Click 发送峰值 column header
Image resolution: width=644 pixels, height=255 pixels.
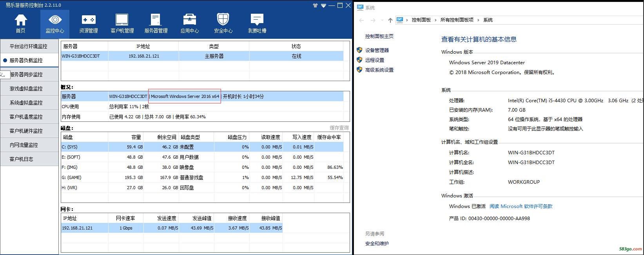tap(196, 218)
